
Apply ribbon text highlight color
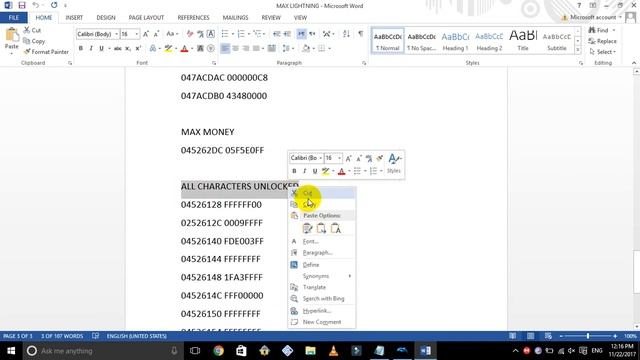coord(168,49)
